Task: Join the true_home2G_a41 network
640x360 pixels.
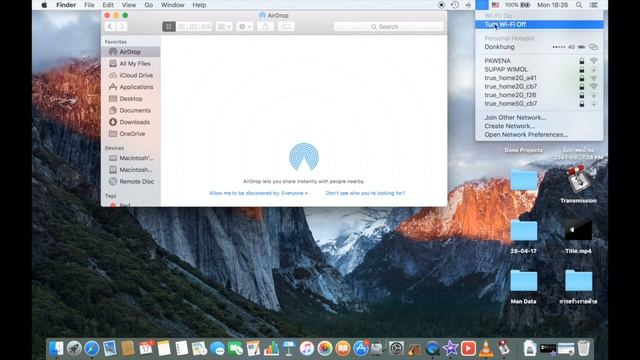Action: click(539, 78)
